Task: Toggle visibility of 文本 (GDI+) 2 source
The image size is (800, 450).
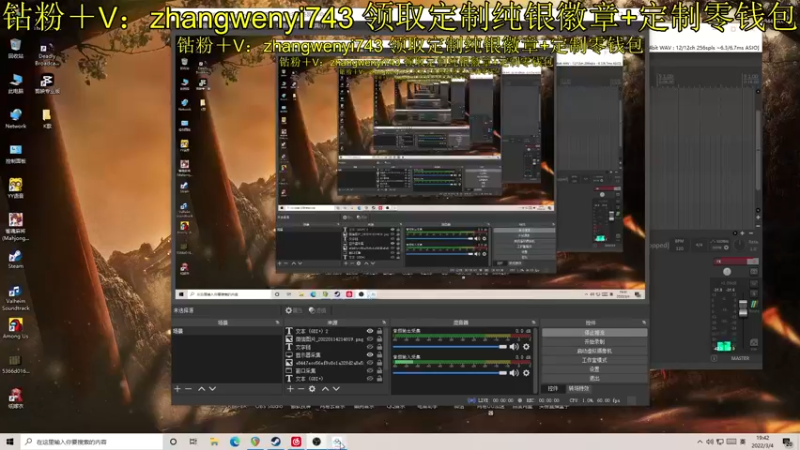Action: (x=370, y=331)
